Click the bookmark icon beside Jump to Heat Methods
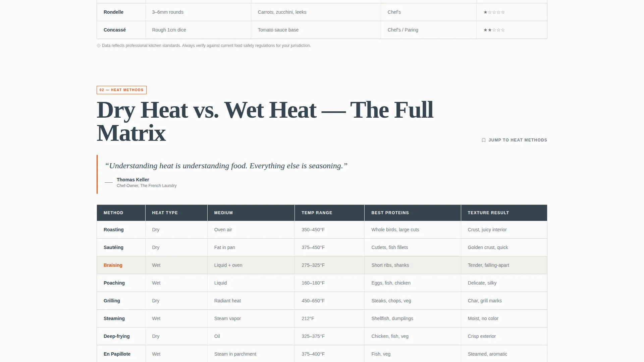The image size is (644, 362). [x=484, y=140]
